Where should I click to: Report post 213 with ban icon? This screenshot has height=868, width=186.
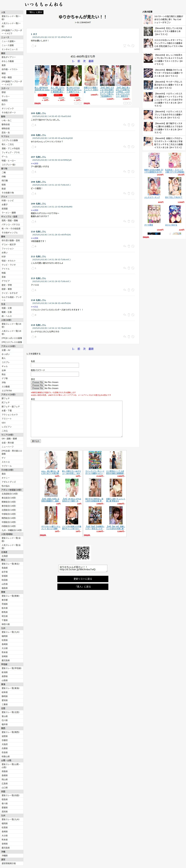pos(133,290)
